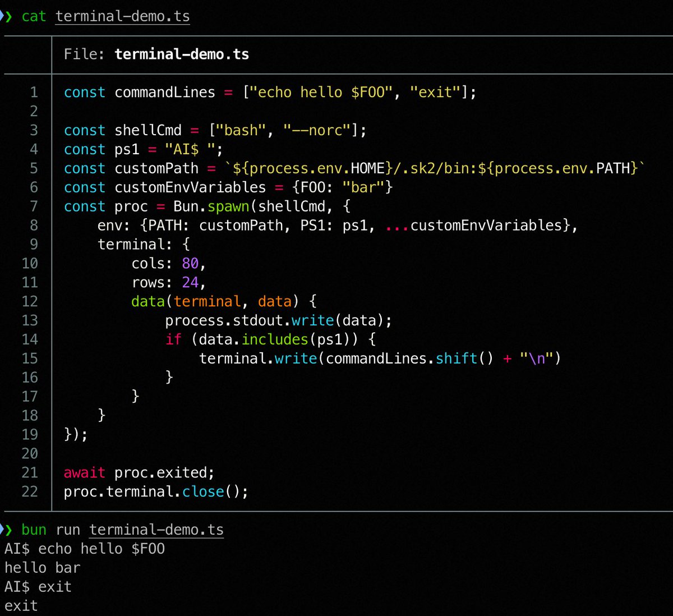The width and height of the screenshot is (673, 616).
Task: Click the number 80 for cols
Action: coord(190,264)
